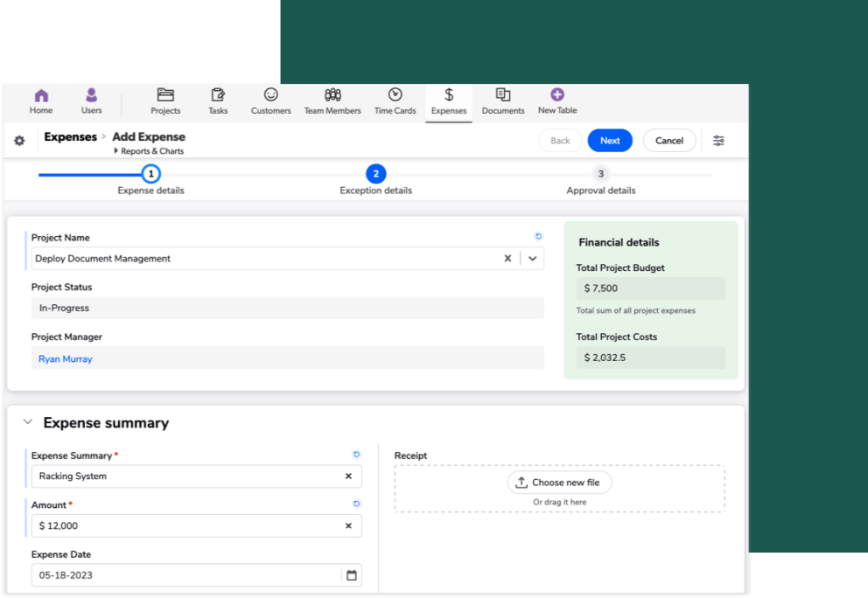Viewport: 868px width, 598px height.
Task: Switch to the Expenses tab
Action: tap(448, 96)
